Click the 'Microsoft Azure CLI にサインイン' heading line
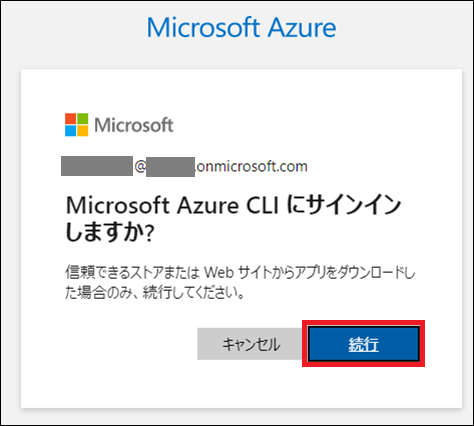 coord(233,205)
